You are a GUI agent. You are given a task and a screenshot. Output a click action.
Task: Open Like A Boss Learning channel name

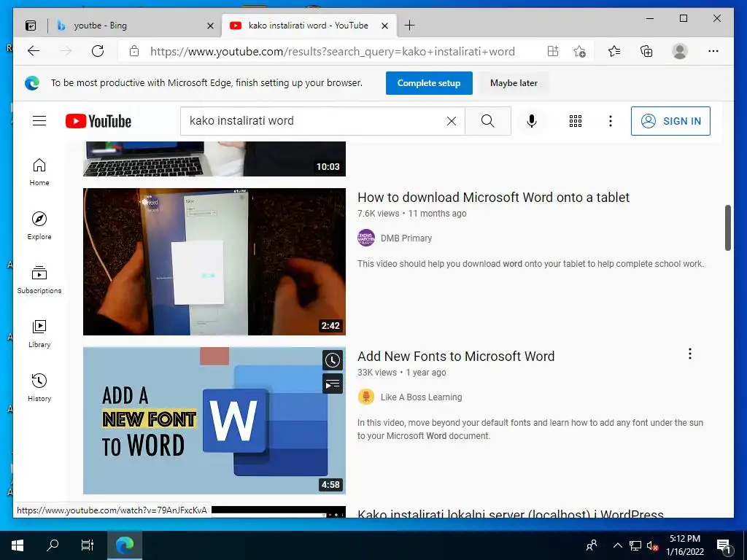point(421,397)
